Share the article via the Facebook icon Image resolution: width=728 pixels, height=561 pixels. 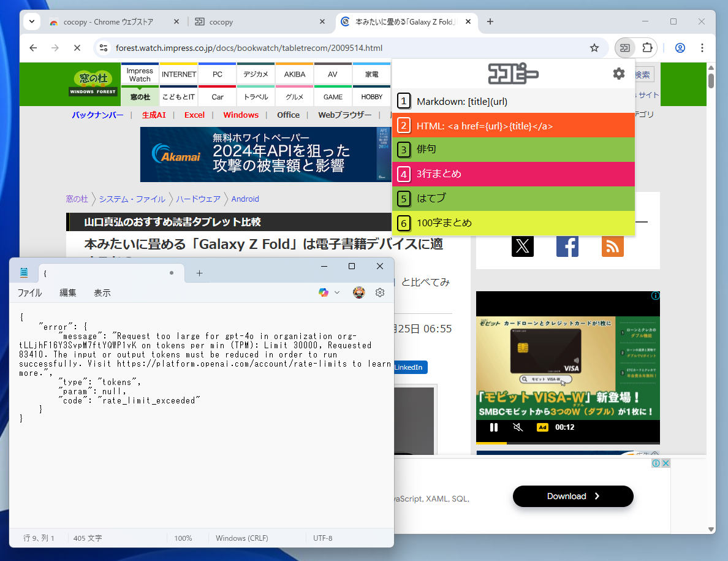[567, 246]
